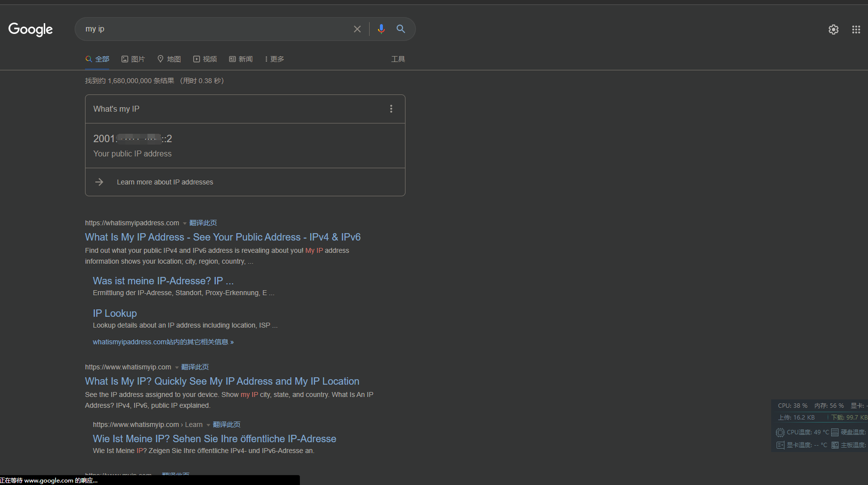Show more results from whatismyipaddress.com
Image resolution: width=868 pixels, height=485 pixels.
[x=163, y=342]
